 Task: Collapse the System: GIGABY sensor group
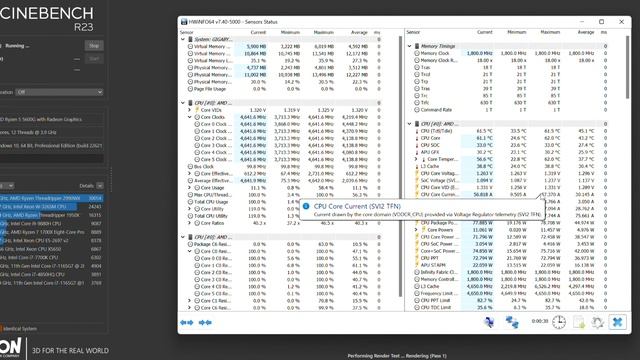click(183, 39)
